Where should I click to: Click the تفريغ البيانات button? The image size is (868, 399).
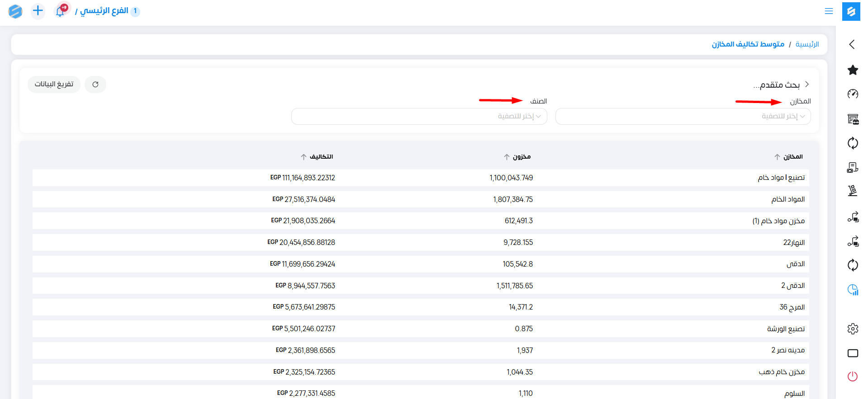[x=54, y=84]
